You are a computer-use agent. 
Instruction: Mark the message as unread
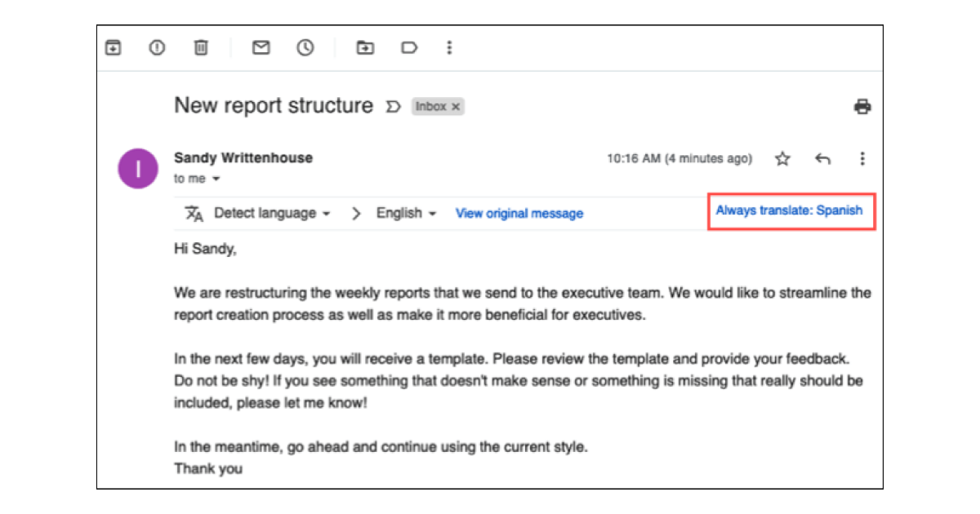(261, 48)
